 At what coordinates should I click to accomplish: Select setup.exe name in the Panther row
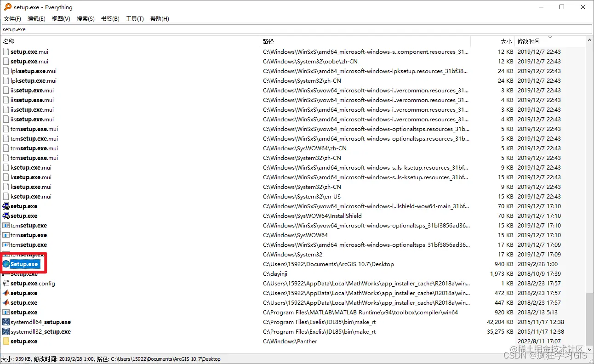point(24,341)
